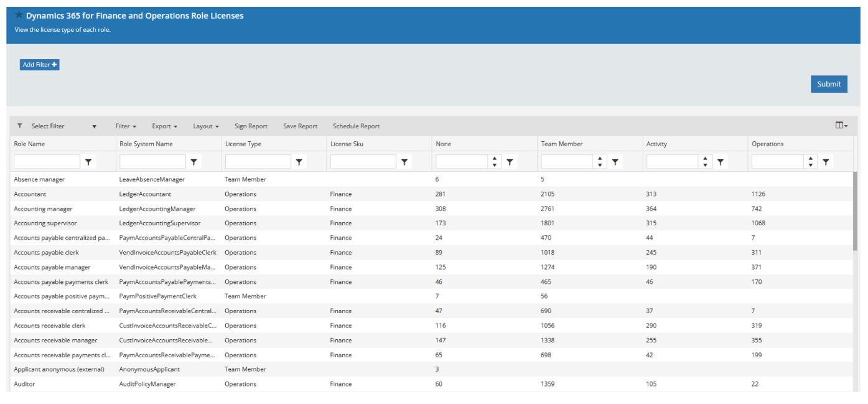Focus the Role Name filter text box
This screenshot has height=404, width=868.
(x=47, y=162)
